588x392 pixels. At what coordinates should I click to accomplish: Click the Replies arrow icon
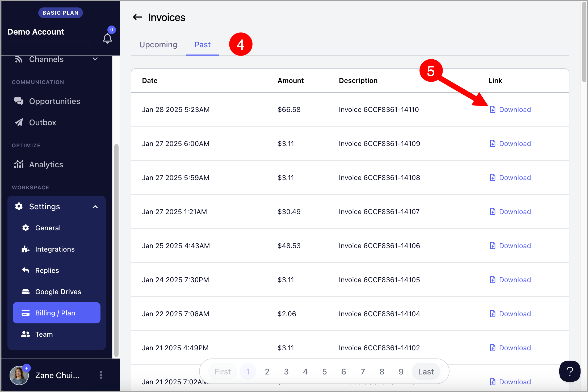(x=26, y=270)
